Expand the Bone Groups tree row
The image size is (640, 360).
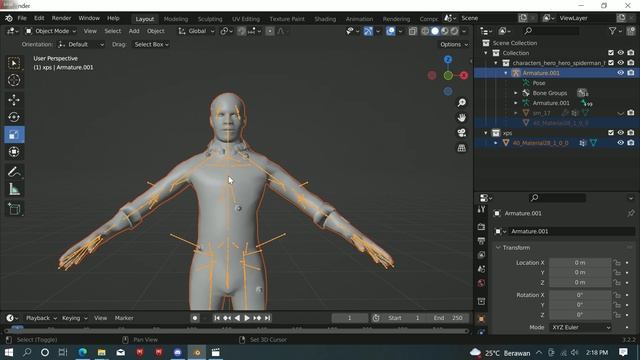click(x=516, y=93)
